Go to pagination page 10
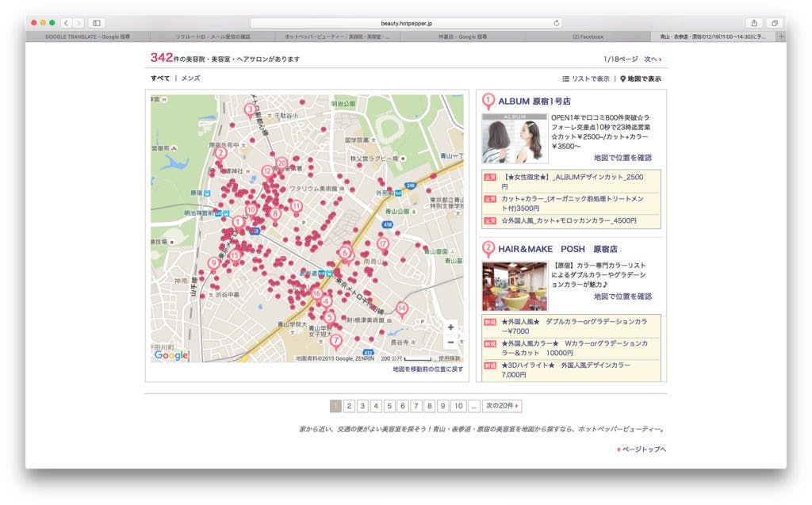Image resolution: width=812 pixels, height=505 pixels. click(458, 406)
